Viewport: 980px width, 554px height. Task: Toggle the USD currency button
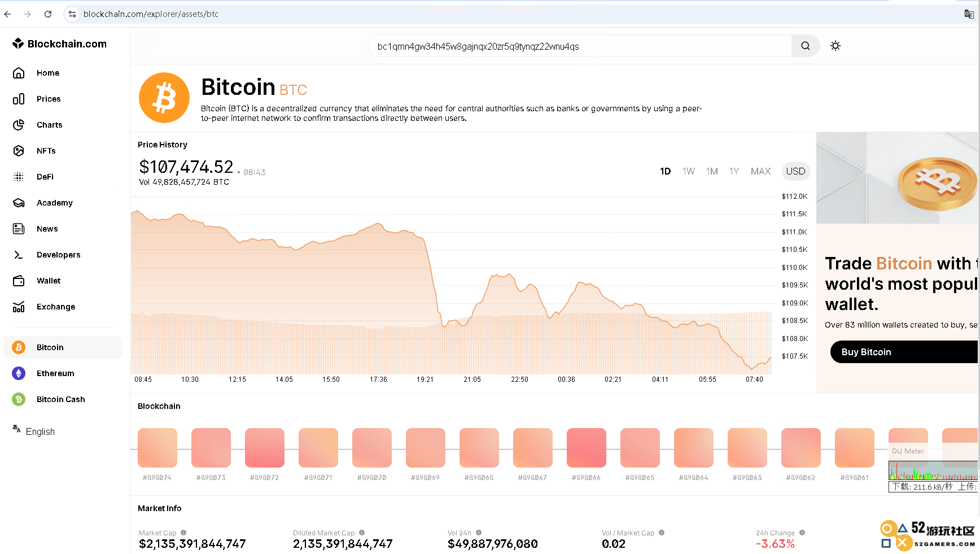pos(796,171)
